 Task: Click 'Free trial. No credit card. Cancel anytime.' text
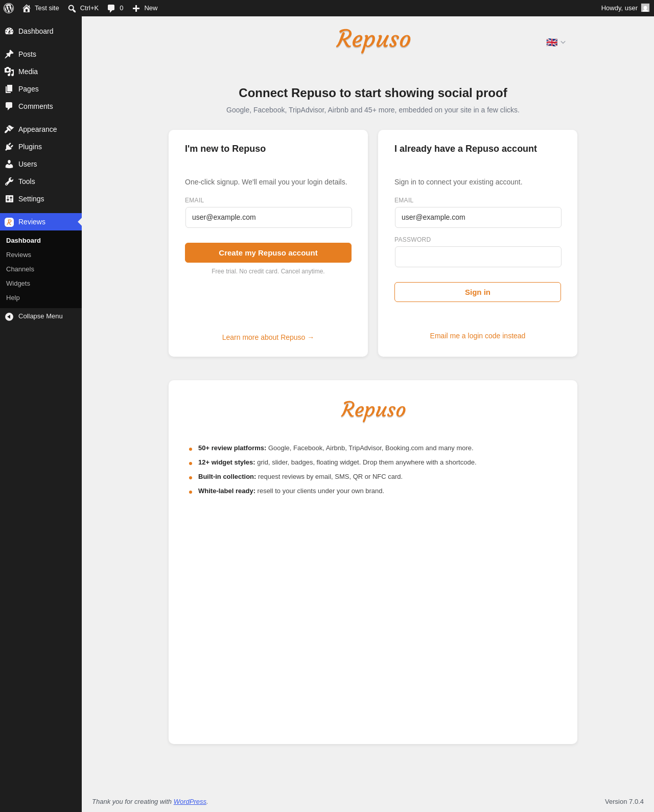coord(268,271)
